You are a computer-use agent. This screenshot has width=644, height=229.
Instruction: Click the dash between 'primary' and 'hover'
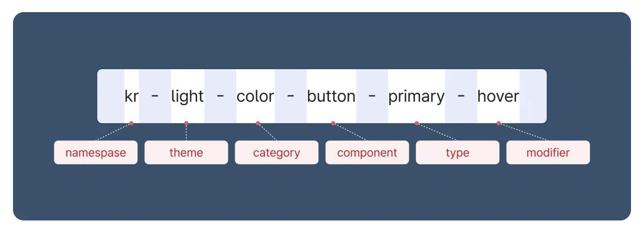(x=461, y=96)
